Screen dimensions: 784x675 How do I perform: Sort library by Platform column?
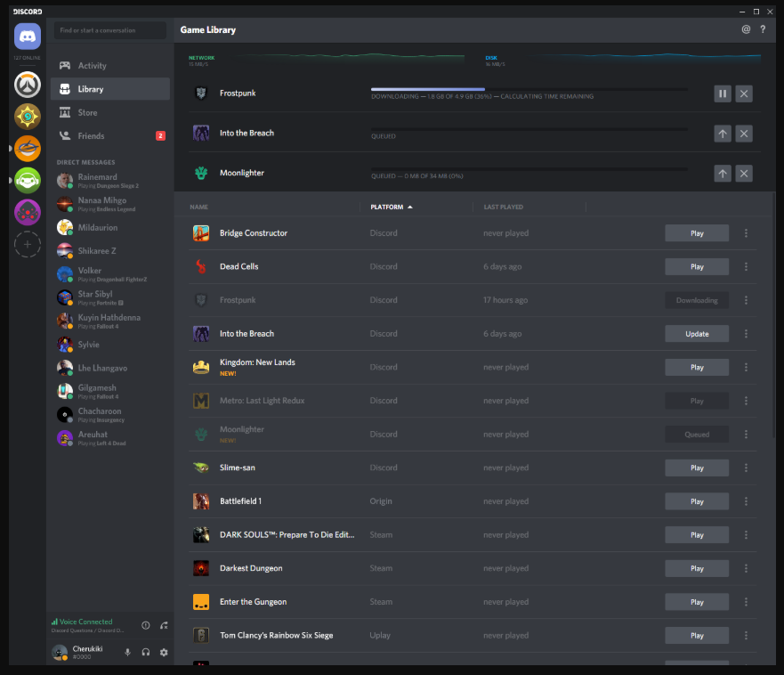coord(392,207)
